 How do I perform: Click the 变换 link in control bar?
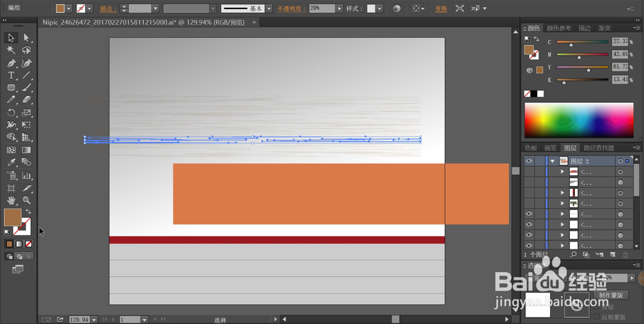[440, 8]
